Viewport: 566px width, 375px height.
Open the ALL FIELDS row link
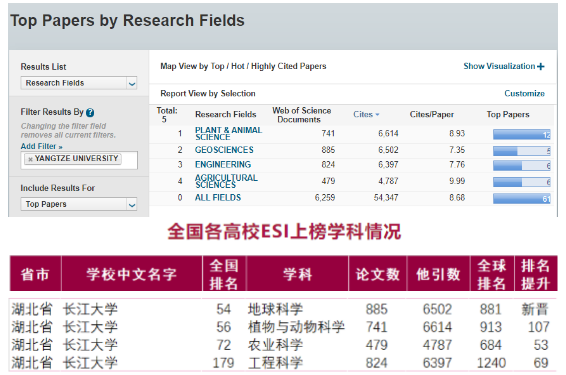[x=218, y=198]
